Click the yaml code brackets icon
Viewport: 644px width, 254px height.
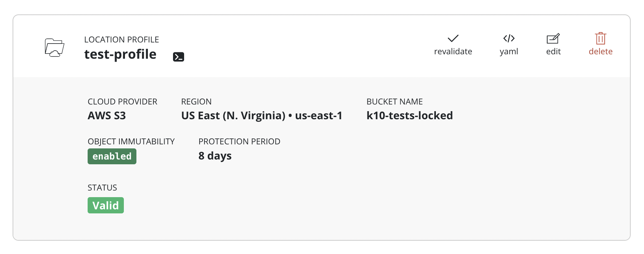click(509, 38)
